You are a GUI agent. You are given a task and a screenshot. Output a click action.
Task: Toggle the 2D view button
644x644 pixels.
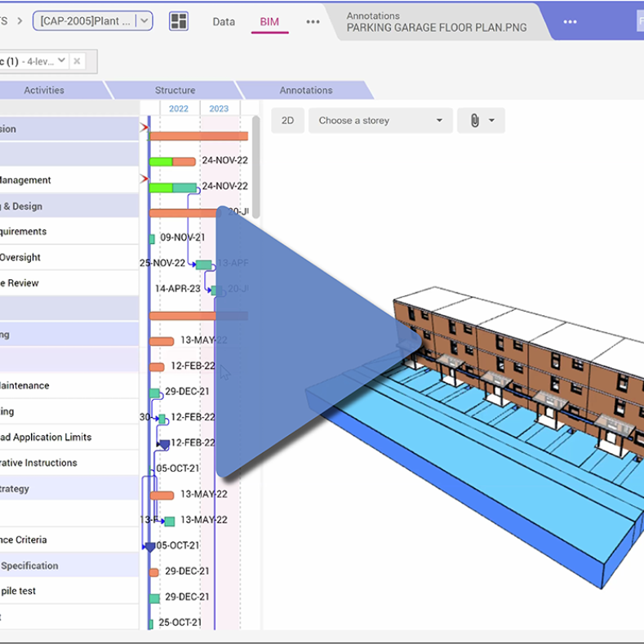click(x=287, y=121)
